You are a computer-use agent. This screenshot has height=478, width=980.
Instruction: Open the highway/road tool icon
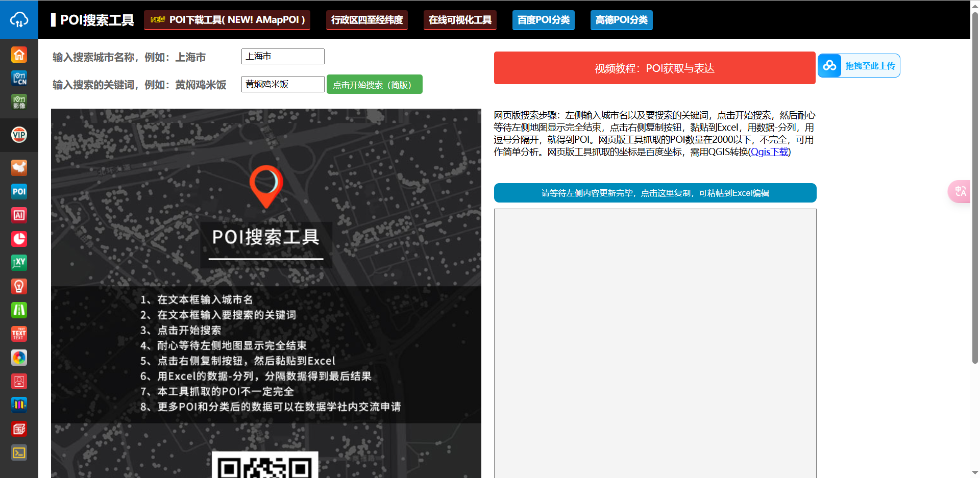tap(19, 310)
